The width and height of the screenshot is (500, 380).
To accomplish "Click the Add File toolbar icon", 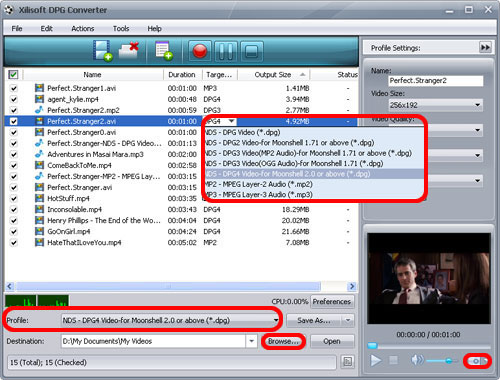I will click(102, 51).
